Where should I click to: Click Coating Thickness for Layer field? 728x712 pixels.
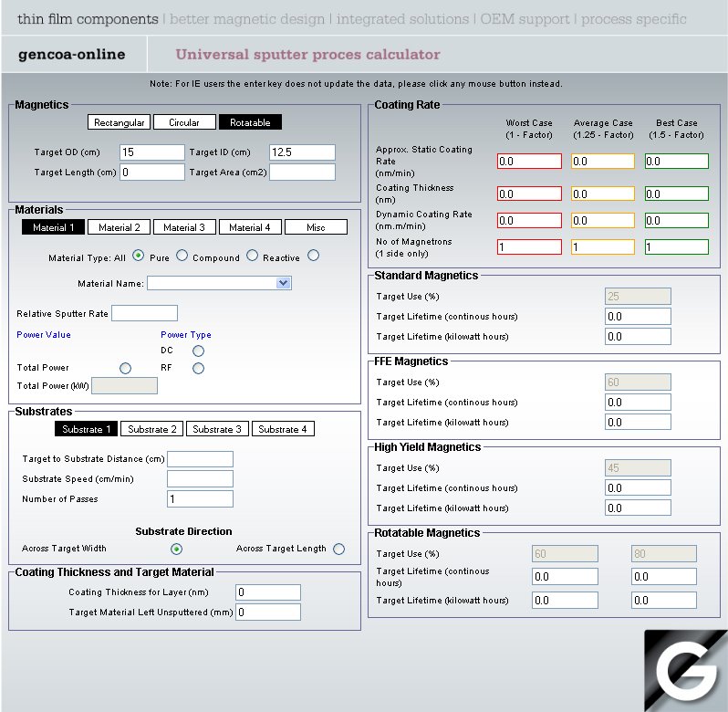268,592
